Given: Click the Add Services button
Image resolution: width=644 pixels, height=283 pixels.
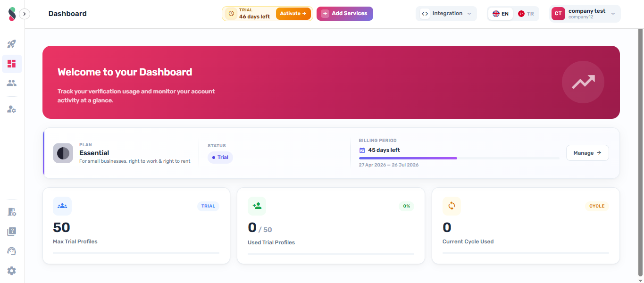Looking at the screenshot, I should (x=345, y=14).
